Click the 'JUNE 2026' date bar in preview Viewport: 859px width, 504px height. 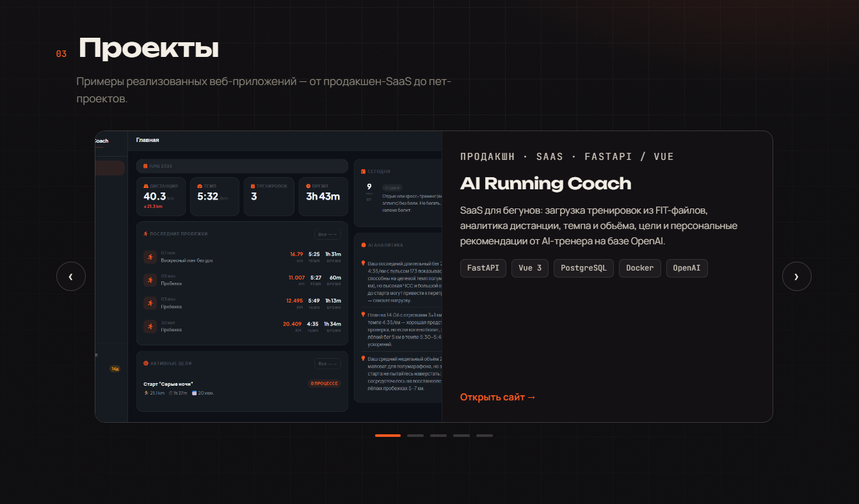[x=242, y=166]
